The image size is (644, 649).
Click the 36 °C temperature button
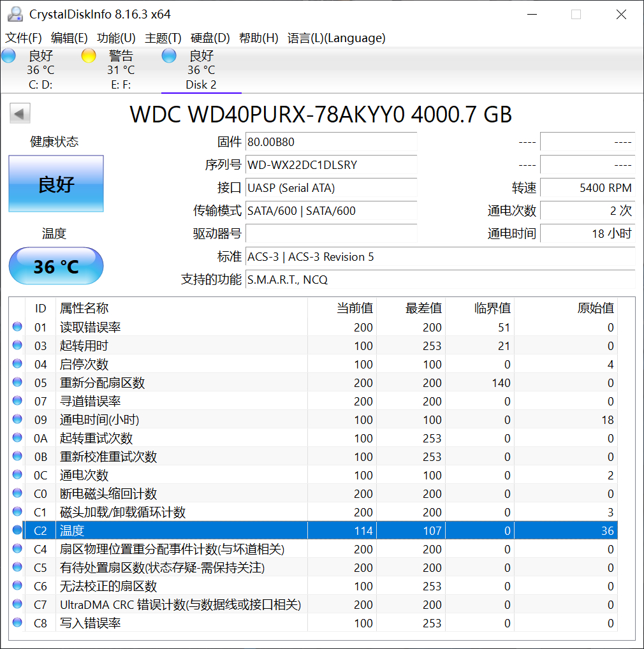(56, 266)
